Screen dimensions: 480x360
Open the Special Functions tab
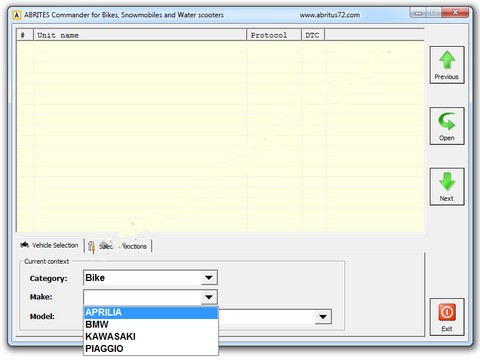coord(118,246)
